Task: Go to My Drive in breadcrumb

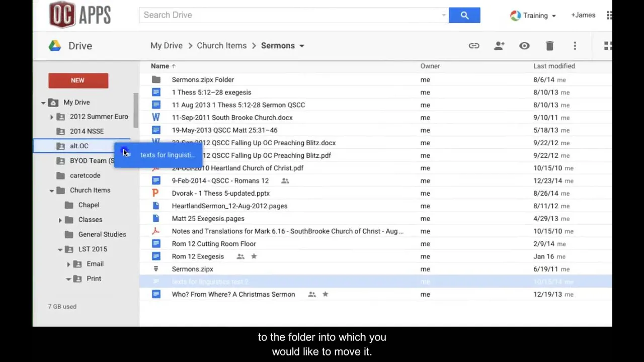Action: click(167, 45)
